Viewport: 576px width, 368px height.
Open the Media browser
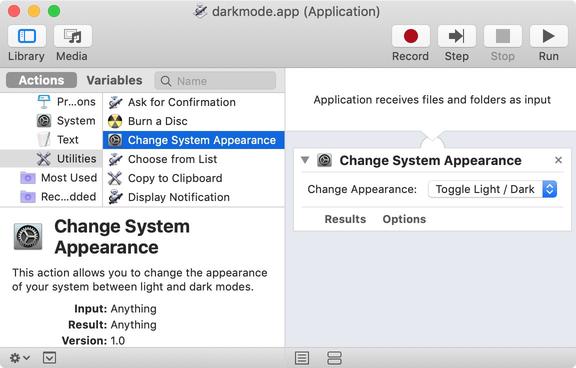[x=73, y=36]
